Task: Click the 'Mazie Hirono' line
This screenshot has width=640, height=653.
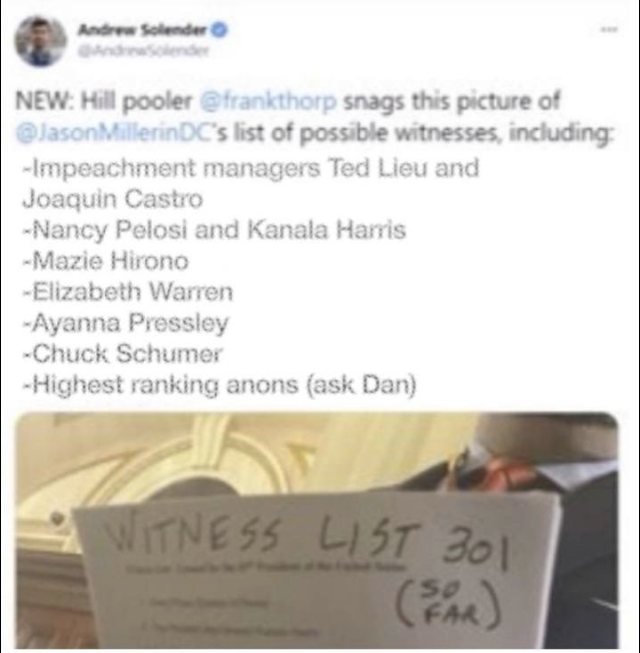Action: (x=106, y=261)
